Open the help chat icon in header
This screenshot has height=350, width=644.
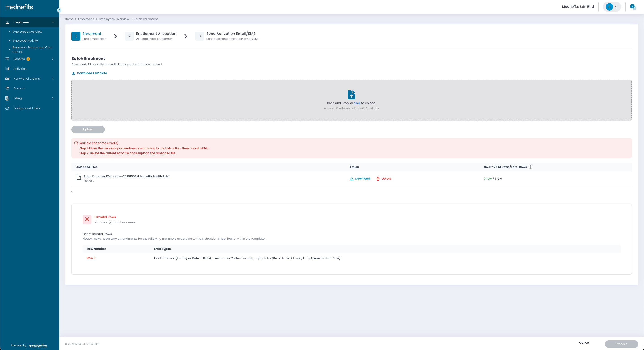pos(632,7)
